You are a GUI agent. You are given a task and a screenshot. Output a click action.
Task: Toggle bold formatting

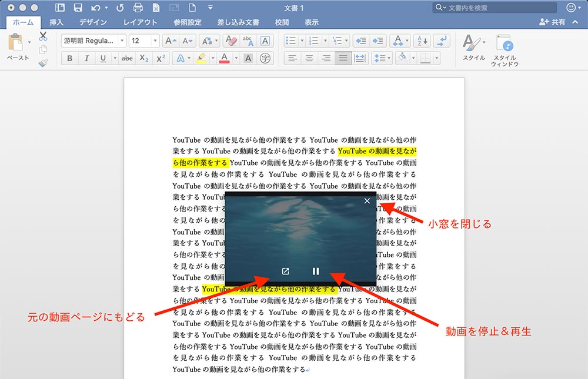click(70, 58)
